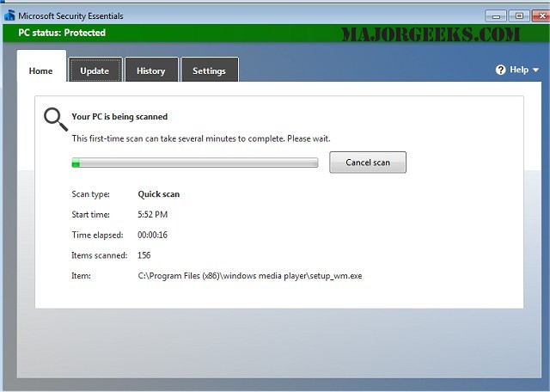Open the Settings tab
This screenshot has height=392, width=550.
210,70
